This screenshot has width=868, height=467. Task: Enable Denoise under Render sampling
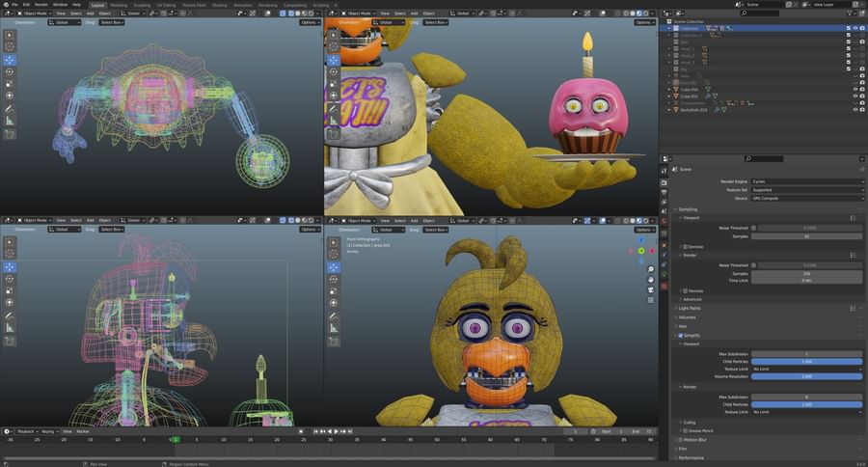[x=686, y=290]
